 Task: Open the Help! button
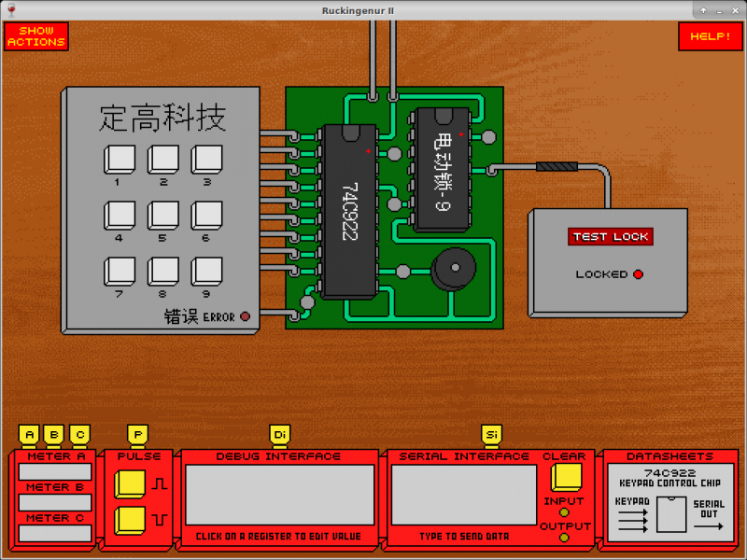click(x=710, y=36)
